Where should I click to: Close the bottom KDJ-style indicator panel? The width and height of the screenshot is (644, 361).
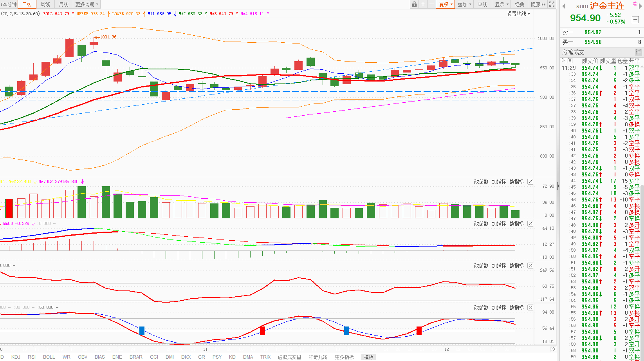pos(530,307)
